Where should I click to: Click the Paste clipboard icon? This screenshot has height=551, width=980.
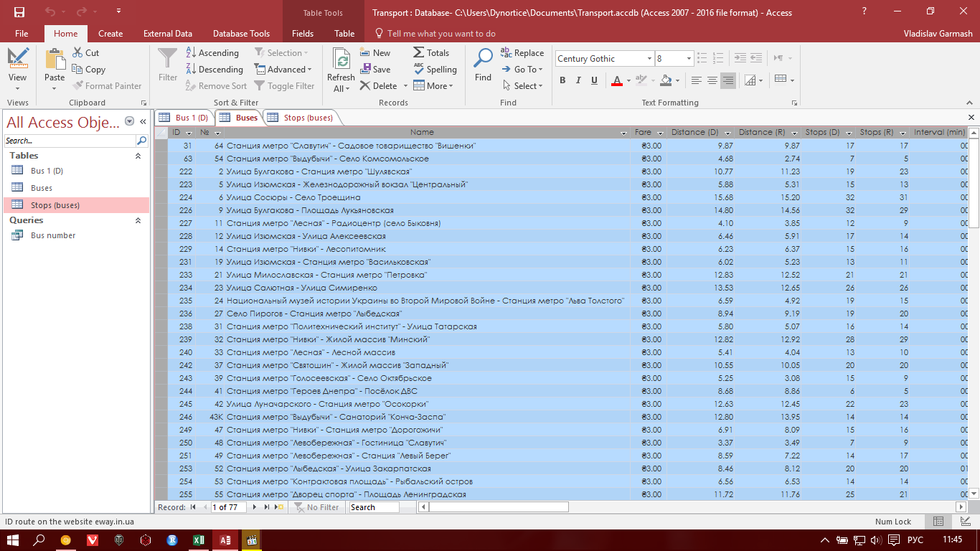pos(55,60)
